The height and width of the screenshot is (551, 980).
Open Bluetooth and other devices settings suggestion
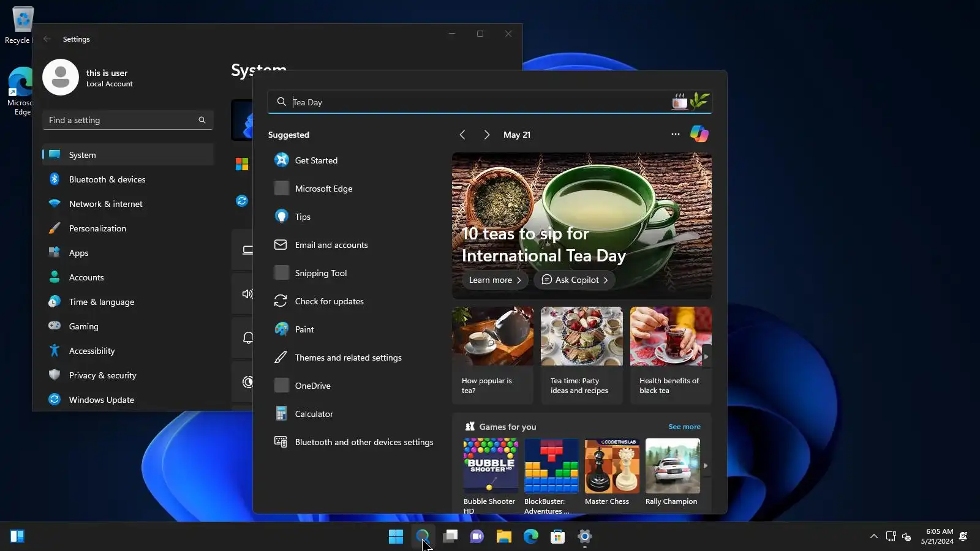tap(354, 442)
